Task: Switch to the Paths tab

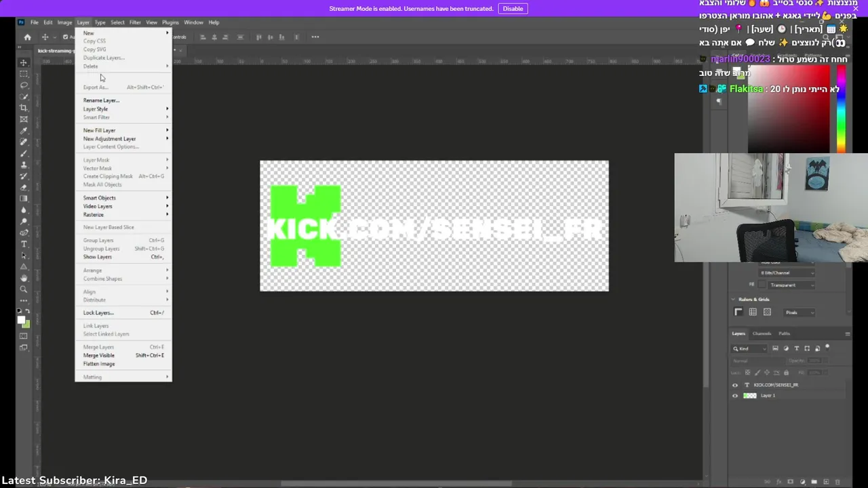Action: [x=784, y=333]
